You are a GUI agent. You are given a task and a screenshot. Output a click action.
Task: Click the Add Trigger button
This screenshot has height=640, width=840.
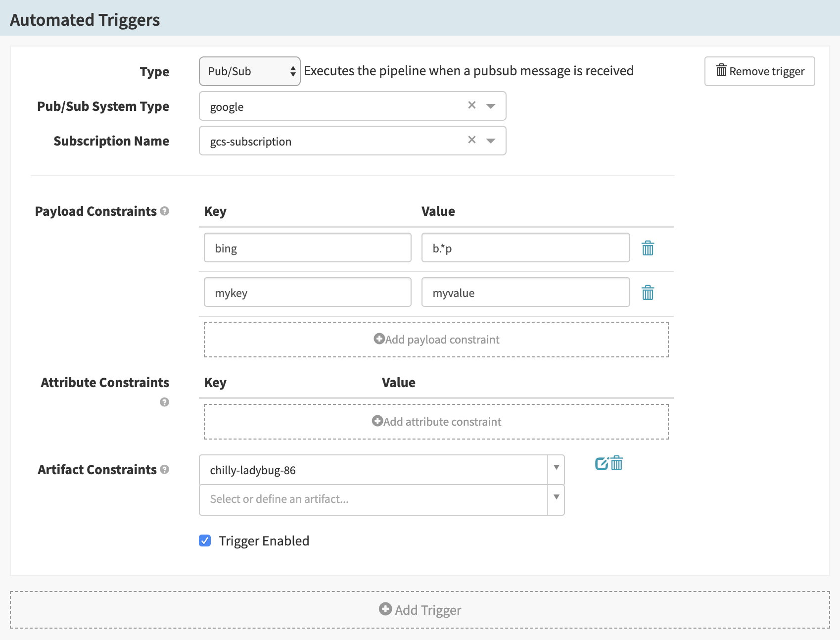pyautogui.click(x=420, y=610)
